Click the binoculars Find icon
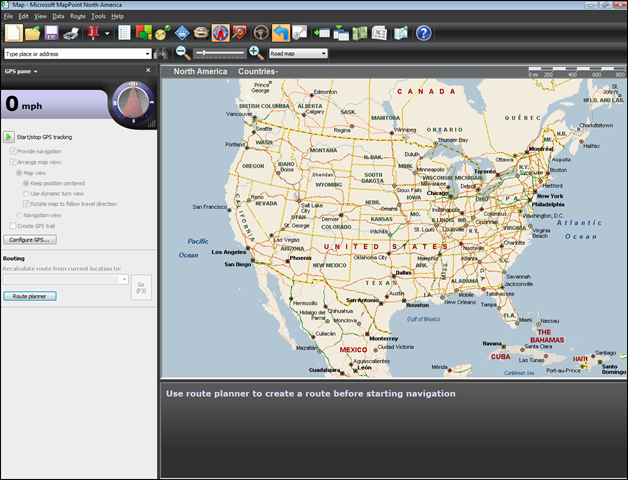This screenshot has width=628, height=480. click(x=161, y=53)
